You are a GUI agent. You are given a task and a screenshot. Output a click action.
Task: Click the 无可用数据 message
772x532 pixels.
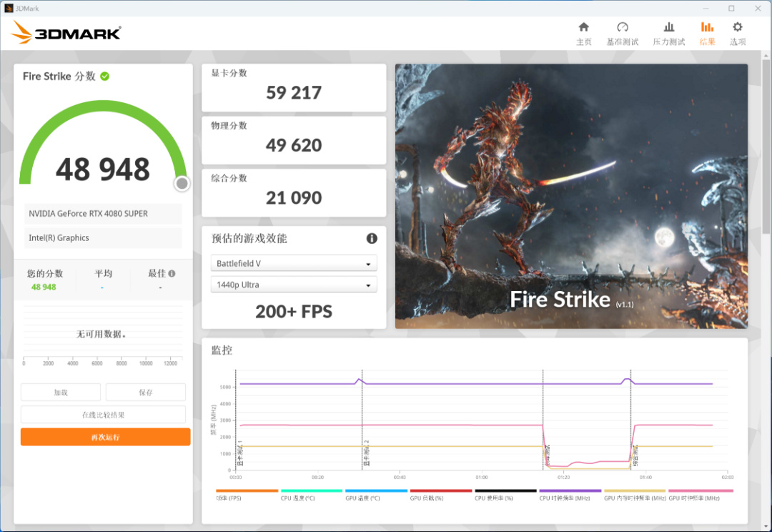102,334
